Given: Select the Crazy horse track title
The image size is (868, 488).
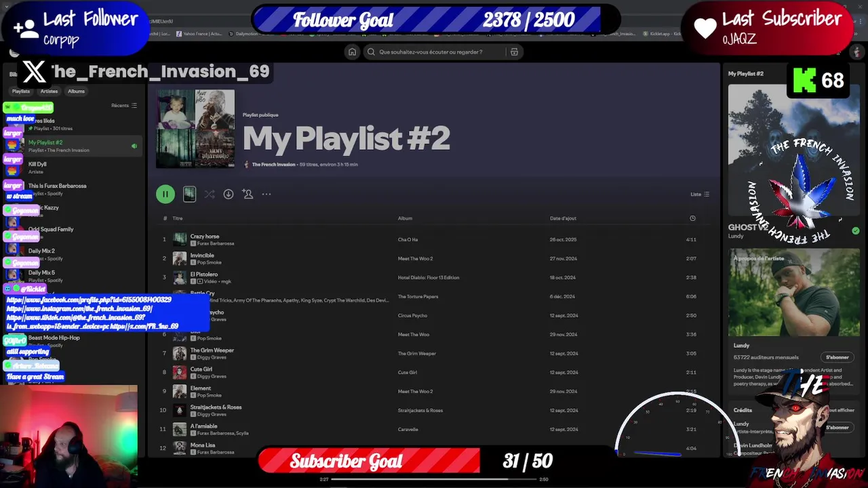Looking at the screenshot, I should point(205,237).
